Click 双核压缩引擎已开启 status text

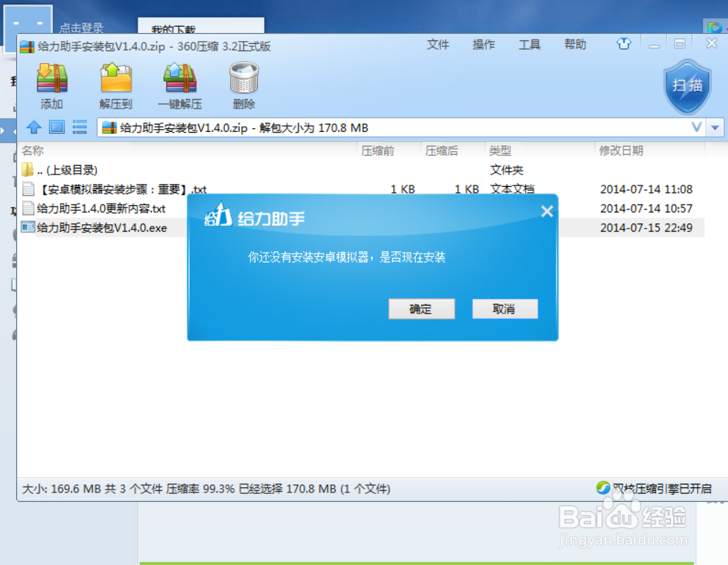pyautogui.click(x=661, y=488)
